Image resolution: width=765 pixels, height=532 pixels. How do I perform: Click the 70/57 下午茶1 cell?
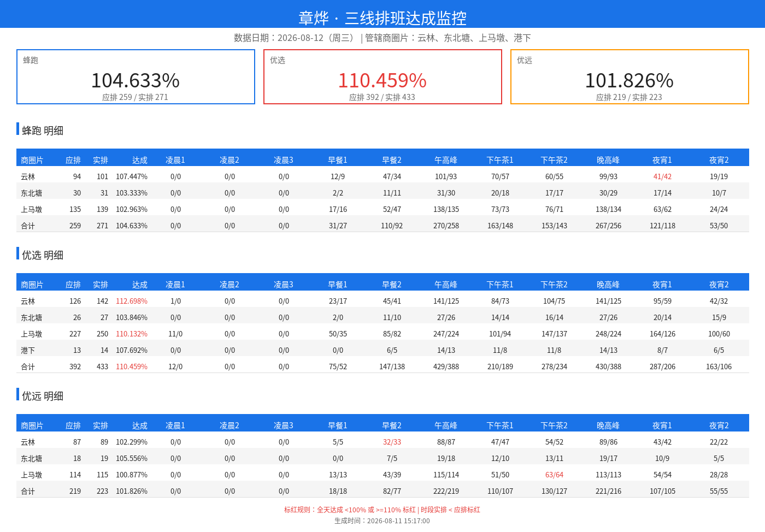(500, 176)
